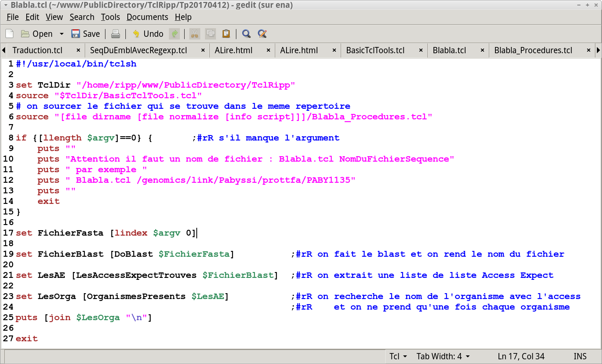Open the View menu
This screenshot has width=602, height=364.
coord(54,17)
